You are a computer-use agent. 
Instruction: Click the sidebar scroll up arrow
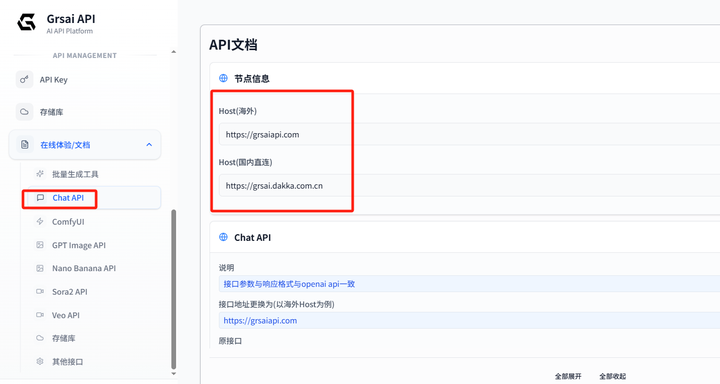pos(174,51)
